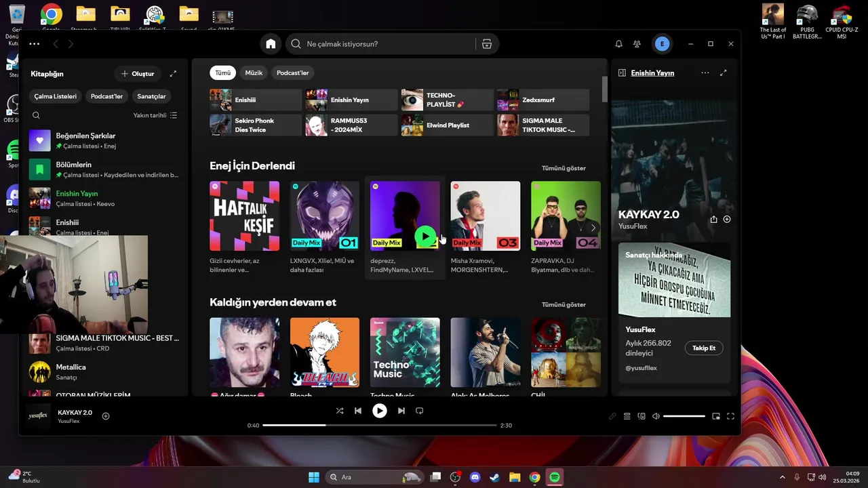Open the three-dots app menu
This screenshot has height=488, width=868.
[x=35, y=44]
